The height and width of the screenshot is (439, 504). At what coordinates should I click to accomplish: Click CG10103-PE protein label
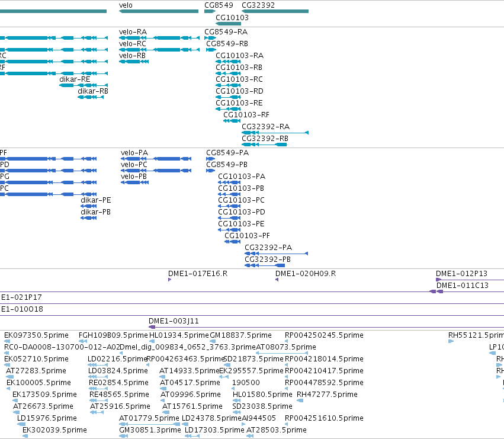click(x=241, y=224)
